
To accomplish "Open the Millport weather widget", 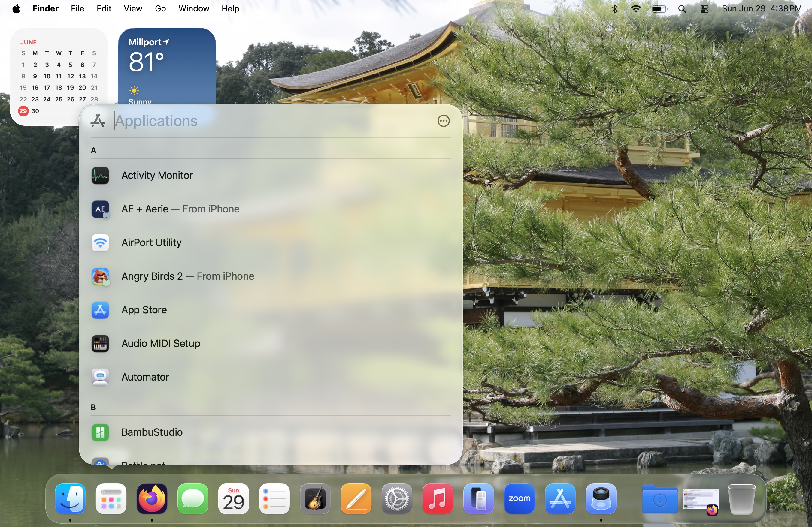I will point(167,66).
